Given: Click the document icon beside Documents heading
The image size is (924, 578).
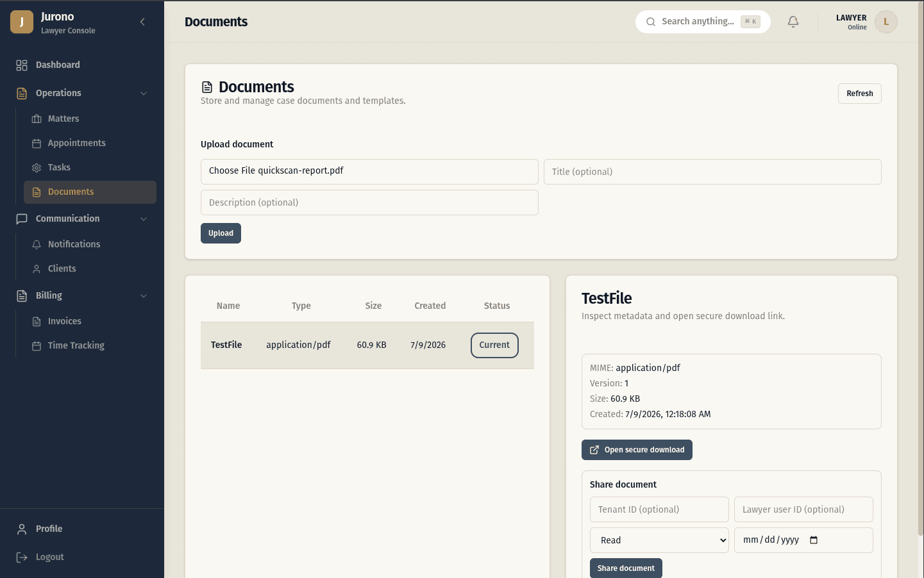Looking at the screenshot, I should pyautogui.click(x=207, y=87).
